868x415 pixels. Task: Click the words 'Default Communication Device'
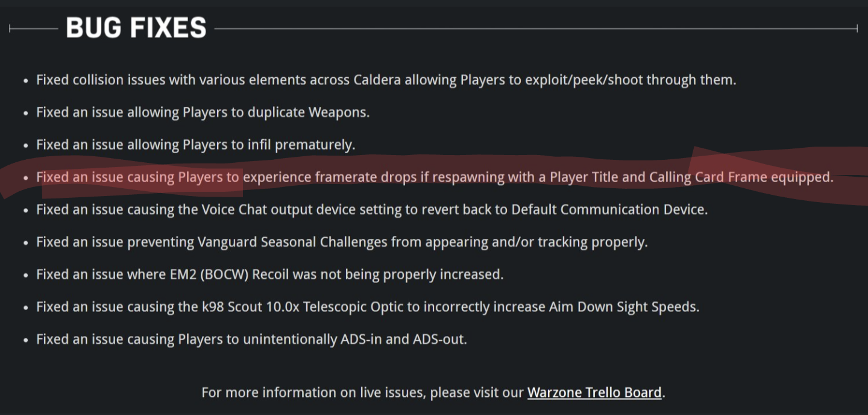(609, 210)
